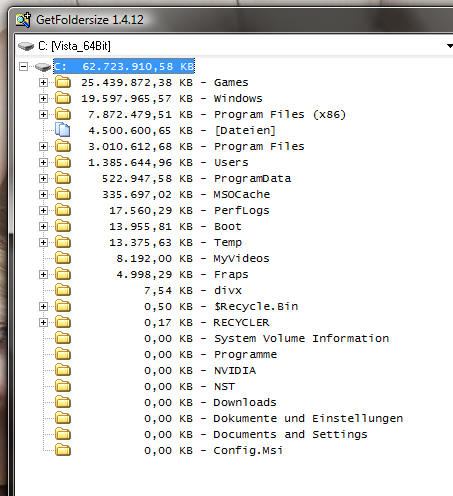Click the $Recycle.Bin folder icon
453x496 pixels.
coord(63,306)
